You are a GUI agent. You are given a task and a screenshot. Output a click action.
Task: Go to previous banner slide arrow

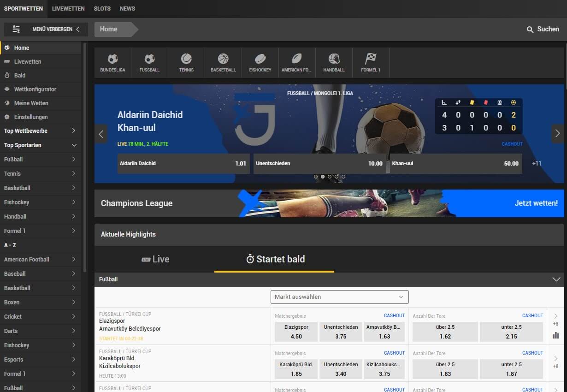click(101, 134)
